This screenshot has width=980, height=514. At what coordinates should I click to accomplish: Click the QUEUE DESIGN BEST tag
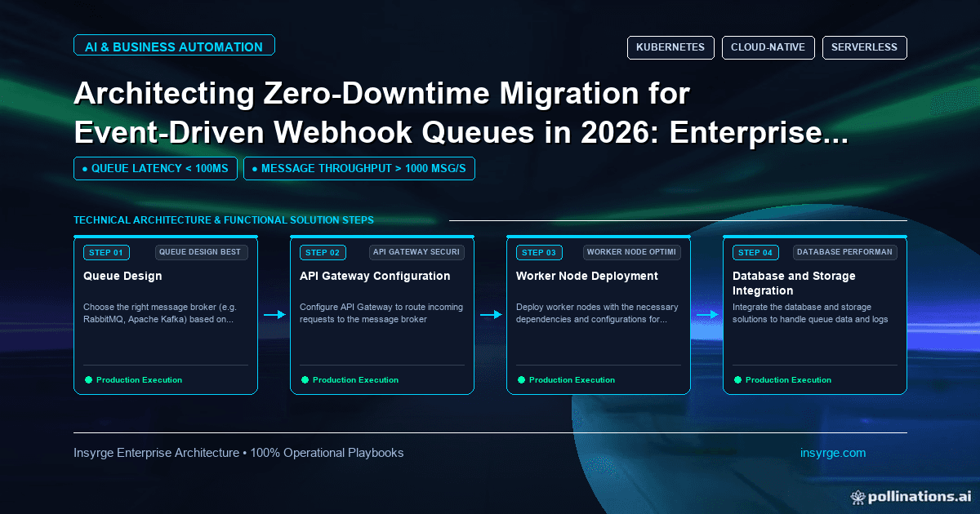pyautogui.click(x=201, y=252)
